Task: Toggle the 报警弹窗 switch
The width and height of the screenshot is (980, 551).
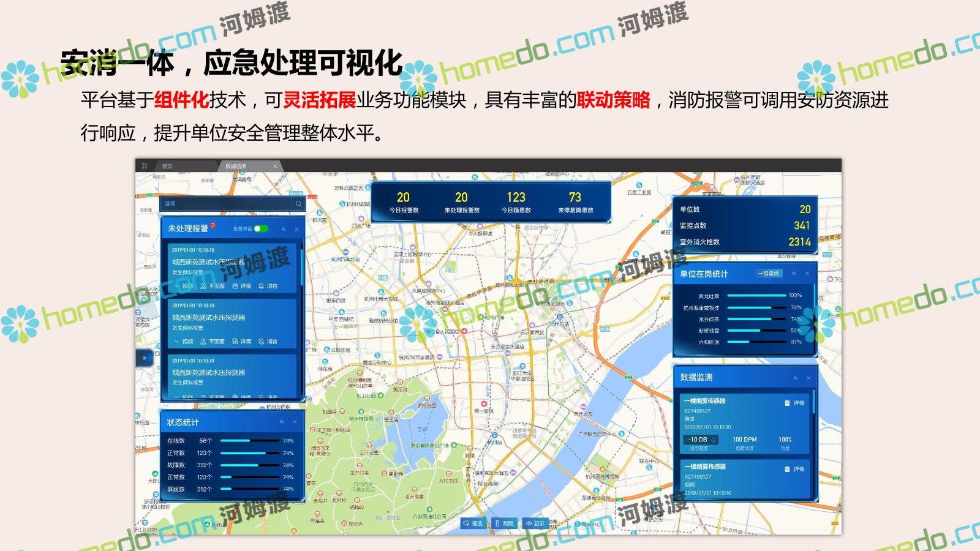Action: pyautogui.click(x=262, y=228)
